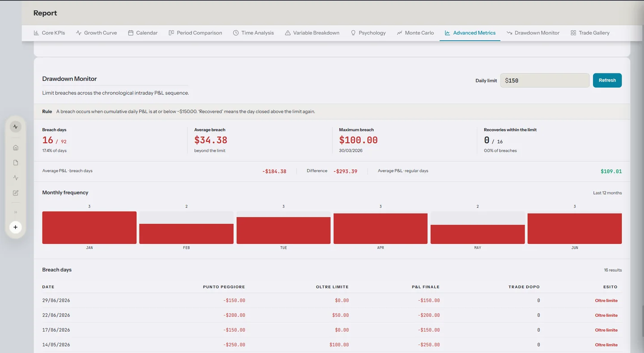Click the $50.00 Oltre Limite value
Screen dimensions: 644x353
[340, 315]
